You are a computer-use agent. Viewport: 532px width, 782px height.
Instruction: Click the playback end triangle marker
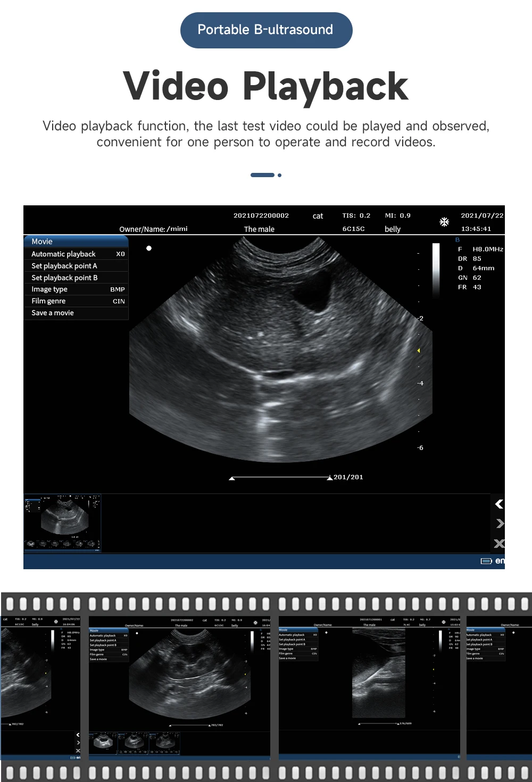(329, 478)
